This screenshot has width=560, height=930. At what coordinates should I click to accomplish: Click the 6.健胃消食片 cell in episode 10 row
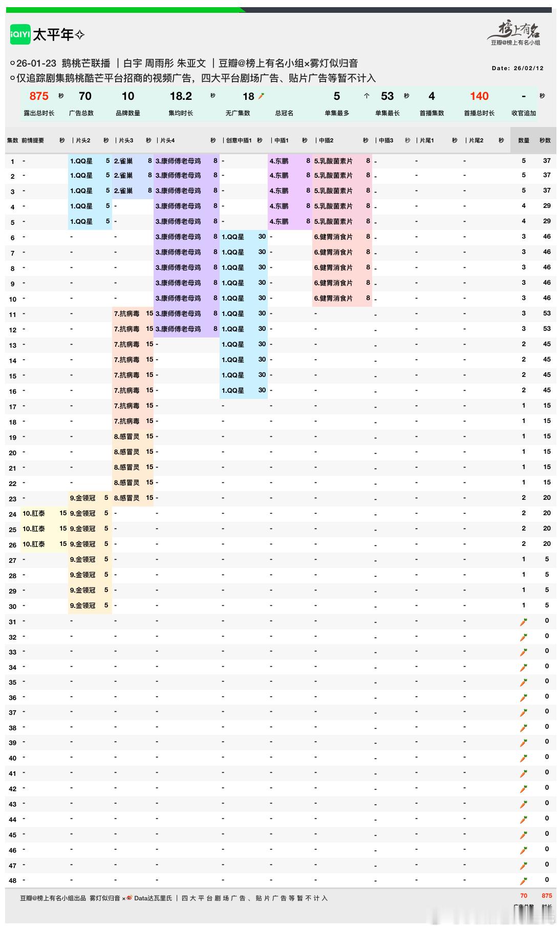(333, 298)
